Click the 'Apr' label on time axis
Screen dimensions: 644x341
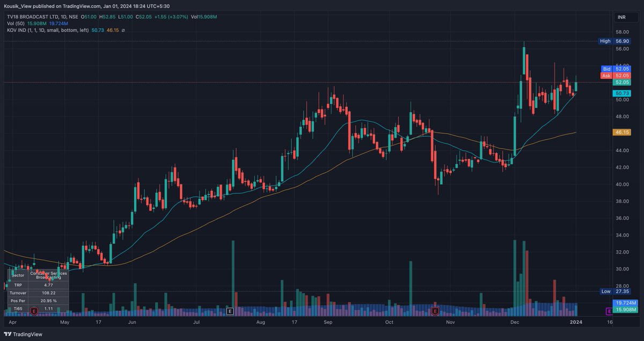point(13,322)
